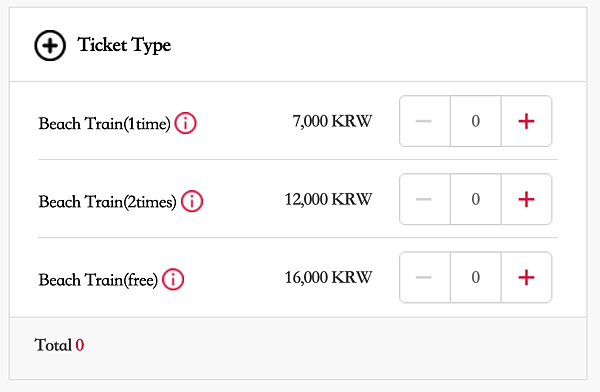The image size is (600, 392).
Task: Decrease Beach Train(2times) ticket quantity
Action: [x=425, y=199]
